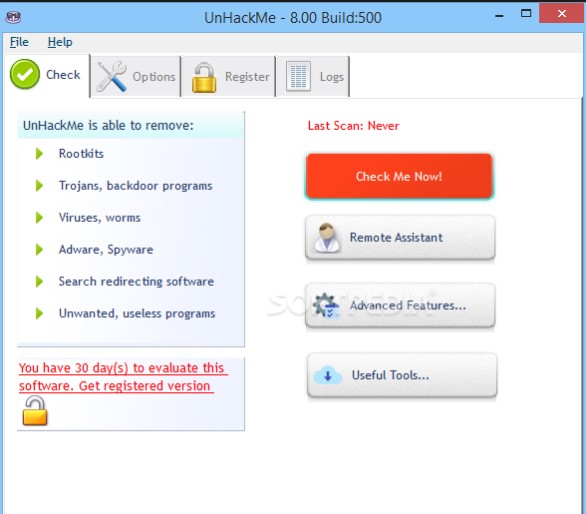586x514 pixels.
Task: Click the gold padlock Register icon
Action: (204, 77)
